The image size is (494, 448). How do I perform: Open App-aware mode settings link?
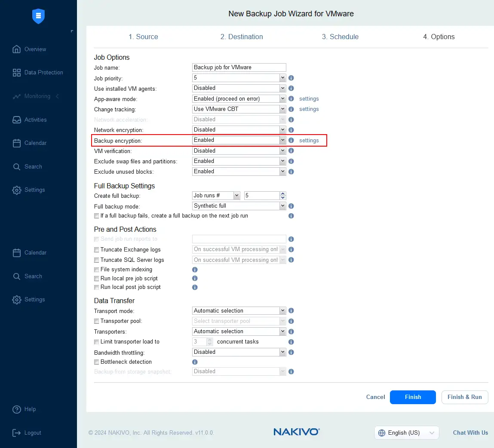point(309,98)
